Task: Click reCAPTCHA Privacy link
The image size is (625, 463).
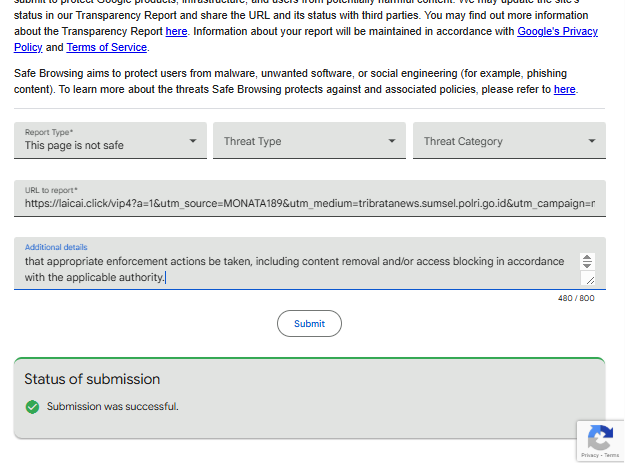Action: (x=590, y=455)
